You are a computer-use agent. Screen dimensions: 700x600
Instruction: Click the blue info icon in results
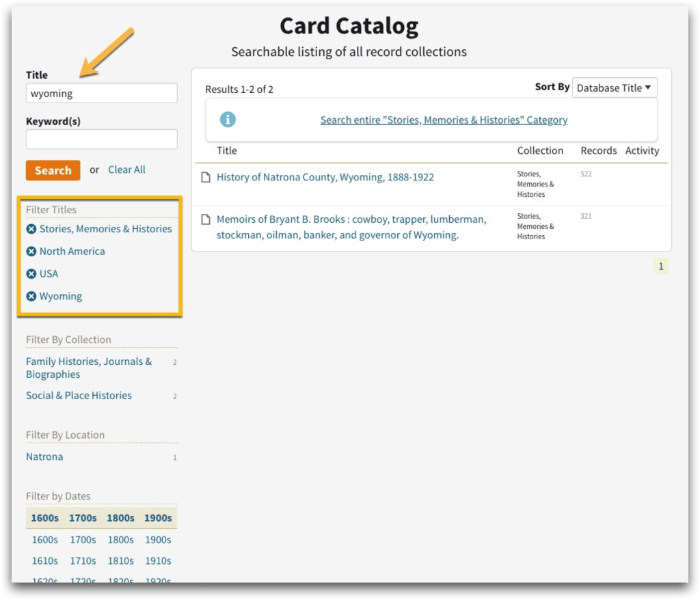pos(228,120)
